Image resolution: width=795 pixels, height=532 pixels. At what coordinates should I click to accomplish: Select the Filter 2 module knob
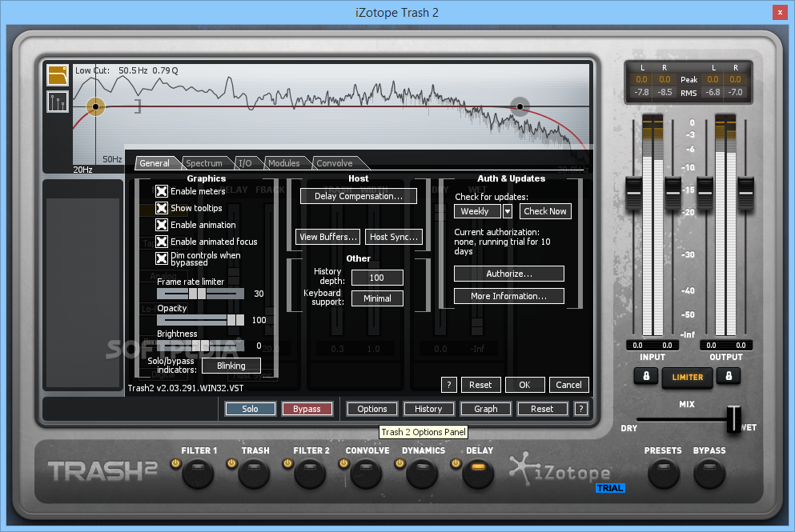[x=310, y=474]
